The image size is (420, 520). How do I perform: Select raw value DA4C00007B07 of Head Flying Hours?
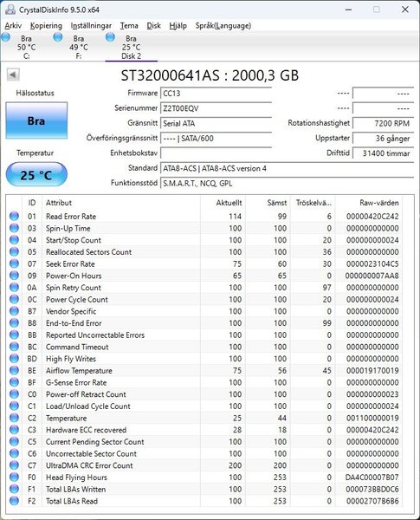372,478
